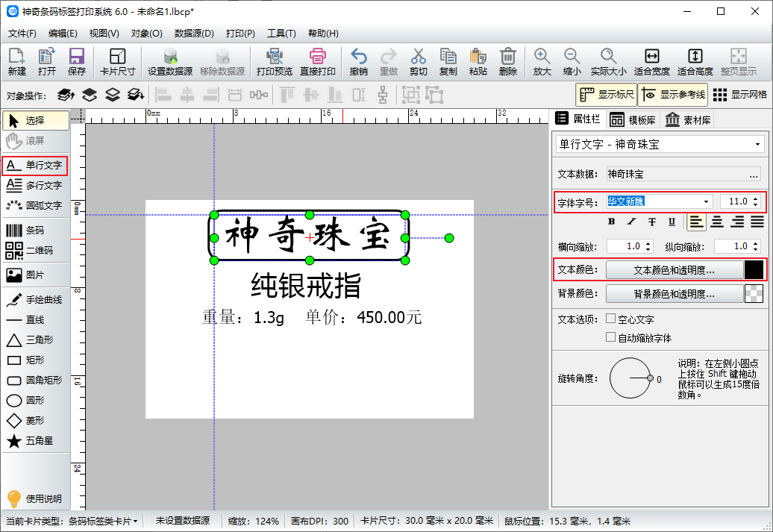Pick the 圆弧文字 arc text tool
The width and height of the screenshot is (773, 532).
pos(34,205)
